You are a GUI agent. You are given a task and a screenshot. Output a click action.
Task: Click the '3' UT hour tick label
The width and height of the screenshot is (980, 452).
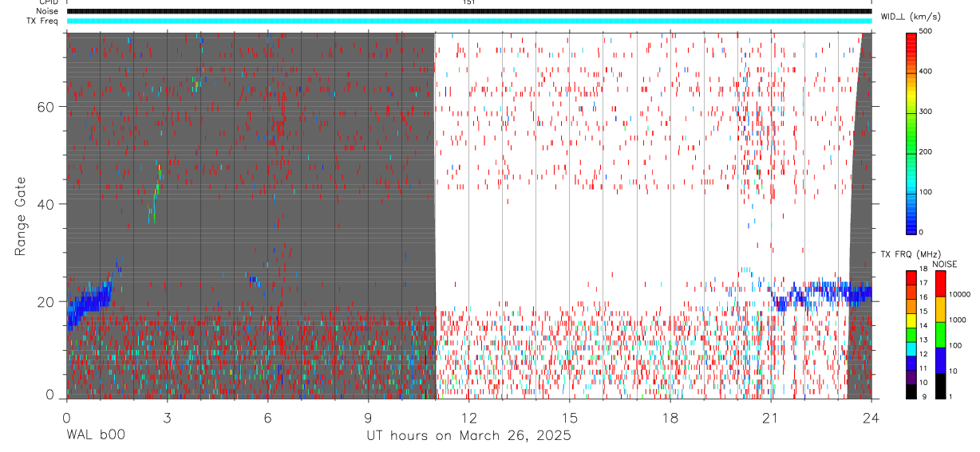point(168,418)
